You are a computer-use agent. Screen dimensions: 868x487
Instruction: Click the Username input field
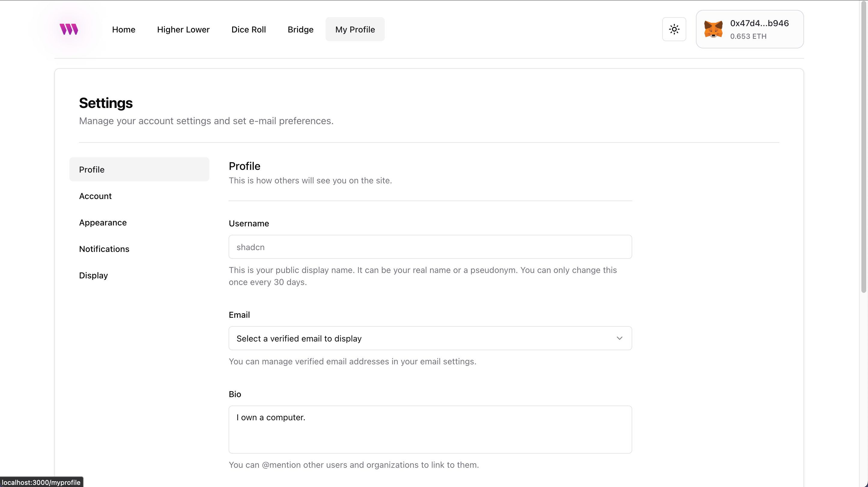(430, 247)
